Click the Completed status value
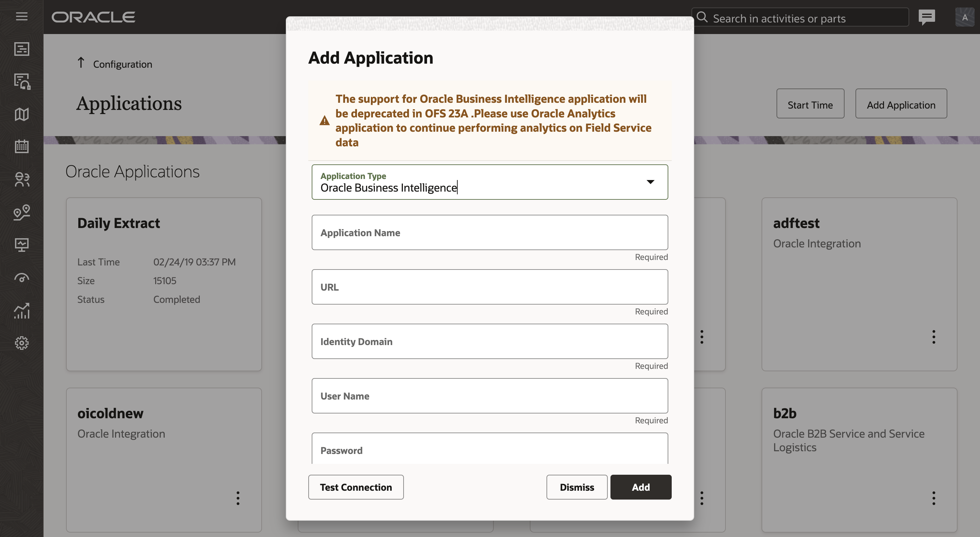Image resolution: width=980 pixels, height=537 pixels. (177, 299)
